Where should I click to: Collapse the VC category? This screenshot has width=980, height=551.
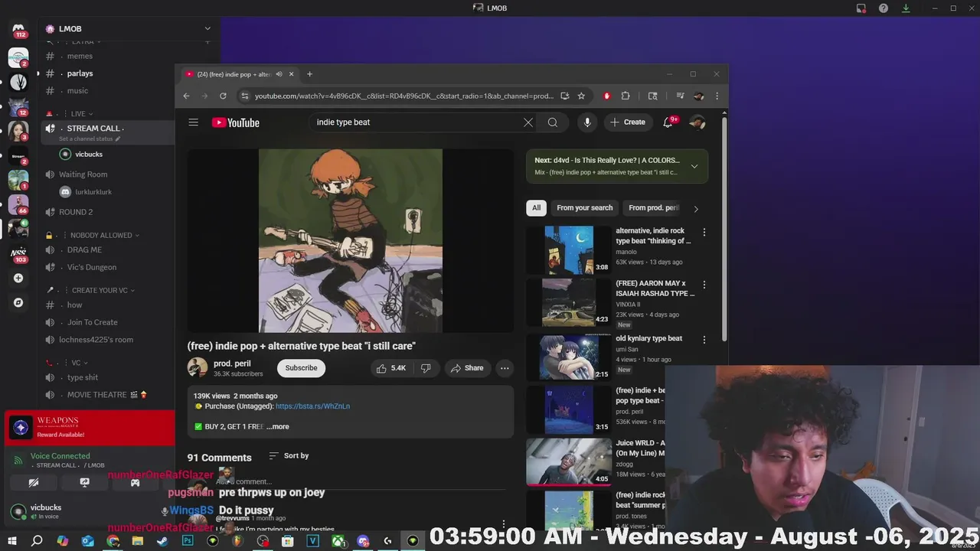(79, 363)
